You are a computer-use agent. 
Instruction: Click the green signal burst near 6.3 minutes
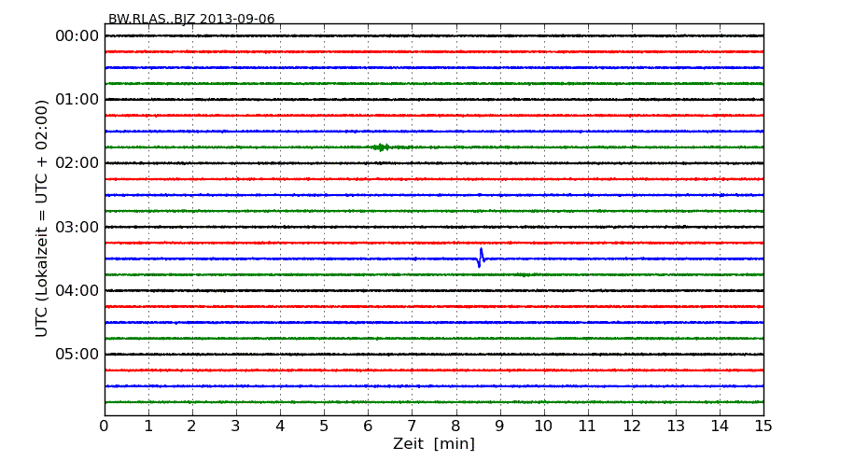(x=380, y=147)
